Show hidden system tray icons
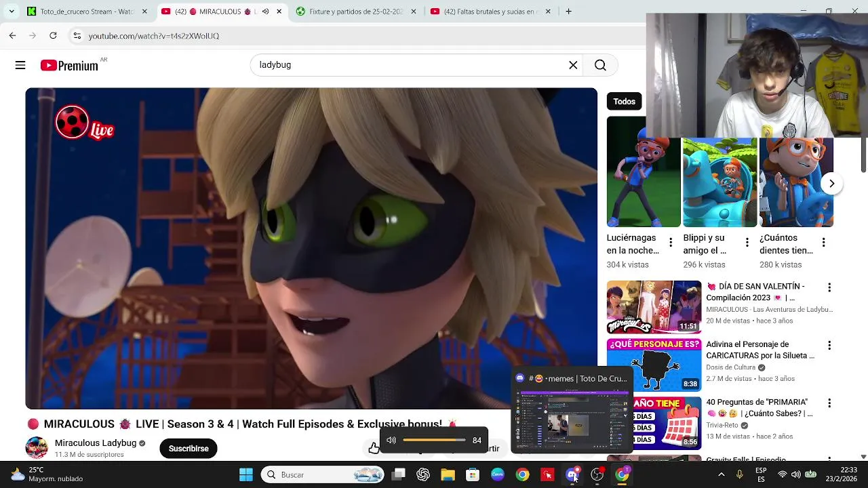This screenshot has height=488, width=868. click(x=721, y=474)
